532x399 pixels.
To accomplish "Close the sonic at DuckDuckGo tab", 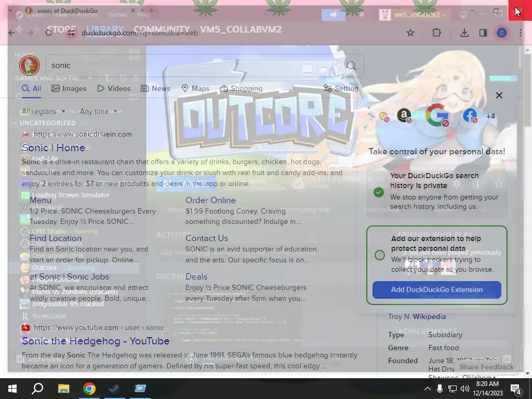I will pos(133,11).
